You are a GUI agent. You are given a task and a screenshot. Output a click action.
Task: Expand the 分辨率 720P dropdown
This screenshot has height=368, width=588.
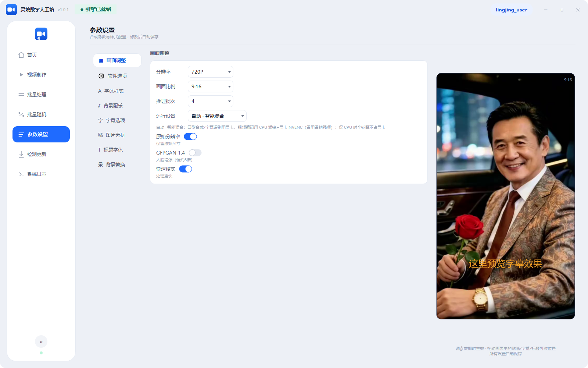211,72
